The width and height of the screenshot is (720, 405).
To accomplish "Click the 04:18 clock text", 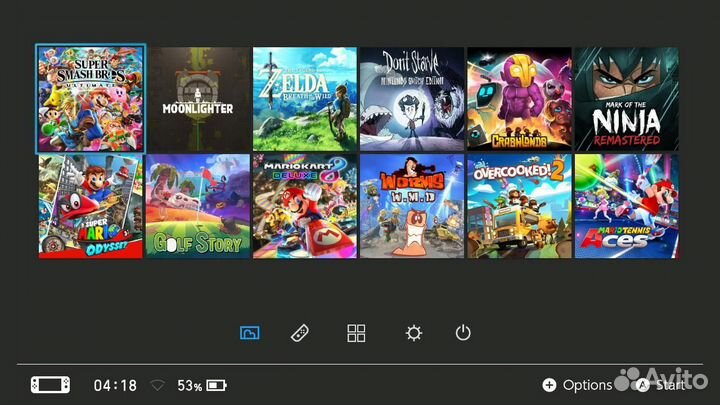I will point(115,385).
